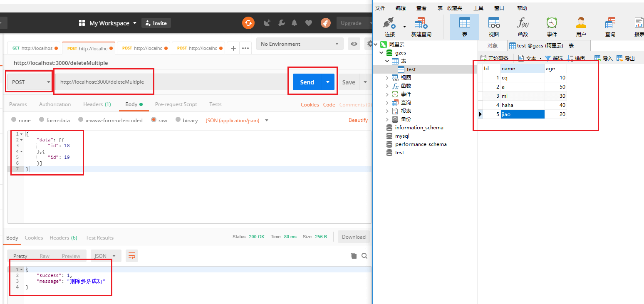Click the 新建查询 (new query) toolbar icon

[421, 27]
